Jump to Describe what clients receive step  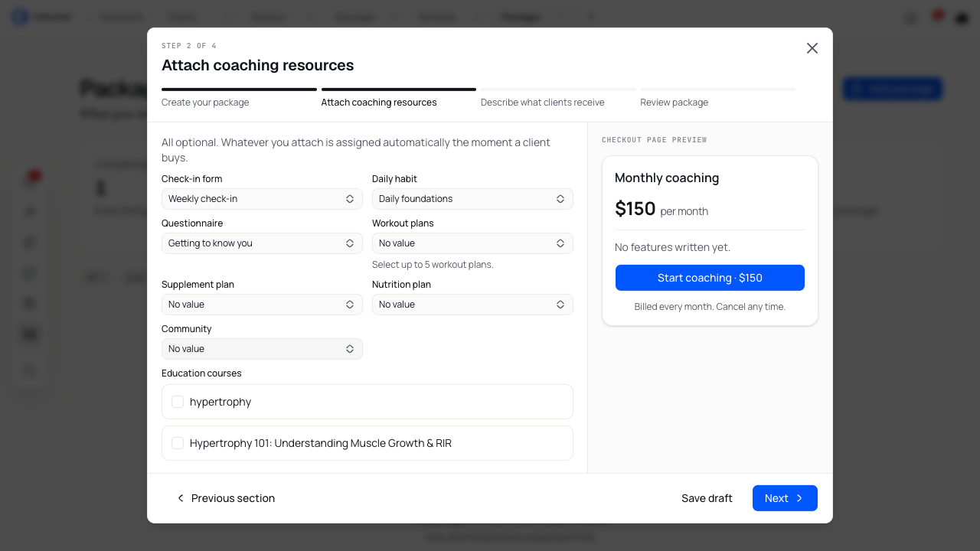(x=558, y=99)
